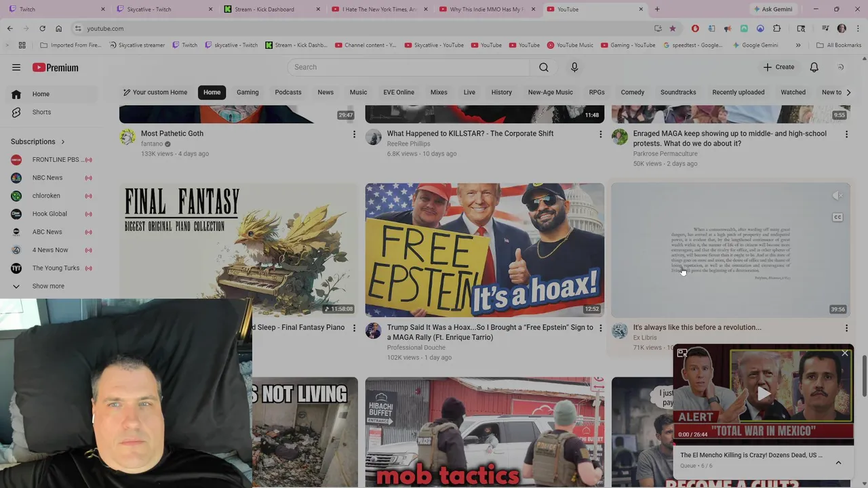The image size is (868, 488).
Task: Open the Professional Douche channel link
Action: [x=416, y=348]
